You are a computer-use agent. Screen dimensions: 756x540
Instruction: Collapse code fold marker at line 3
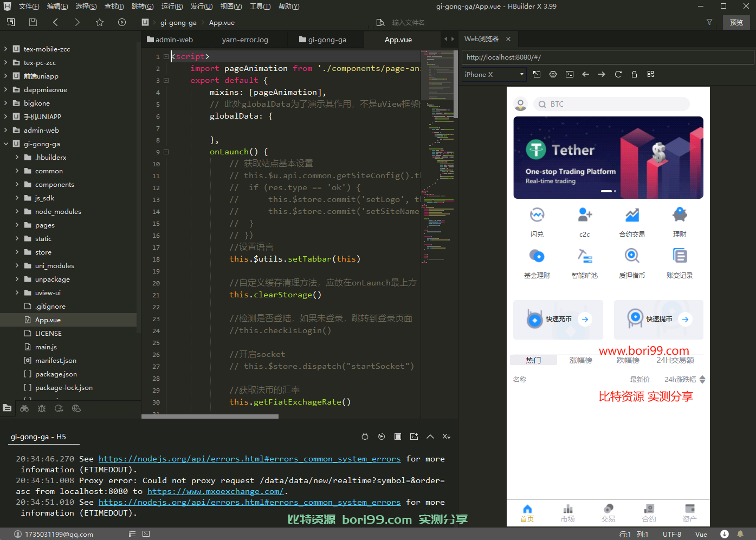click(x=166, y=81)
